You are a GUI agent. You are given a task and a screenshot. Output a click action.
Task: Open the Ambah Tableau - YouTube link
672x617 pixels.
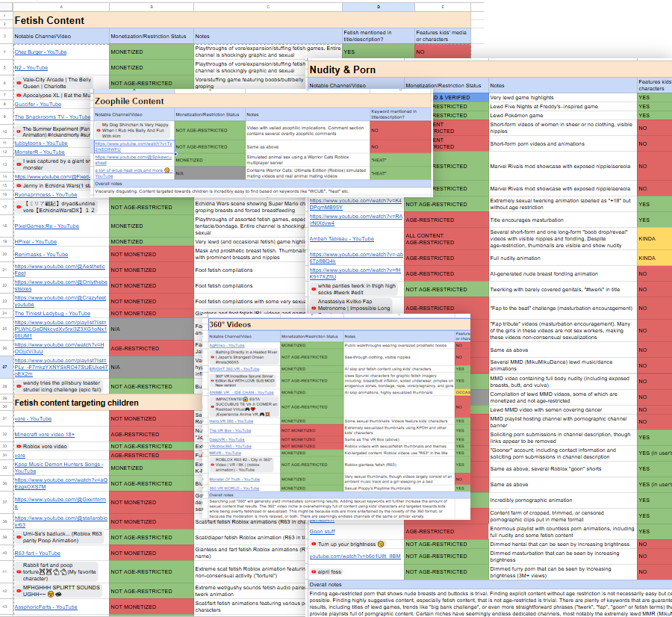pos(341,239)
